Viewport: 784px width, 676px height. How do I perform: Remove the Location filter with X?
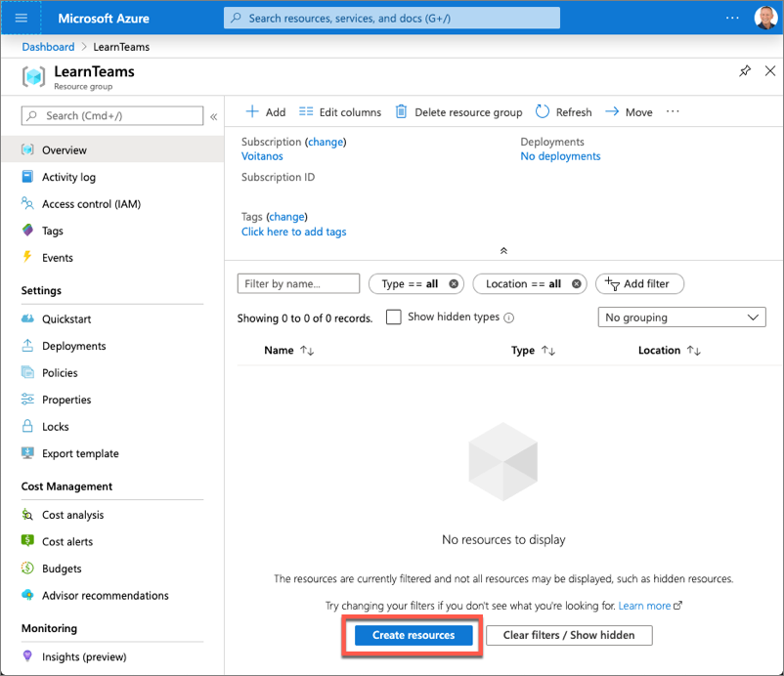coord(577,284)
